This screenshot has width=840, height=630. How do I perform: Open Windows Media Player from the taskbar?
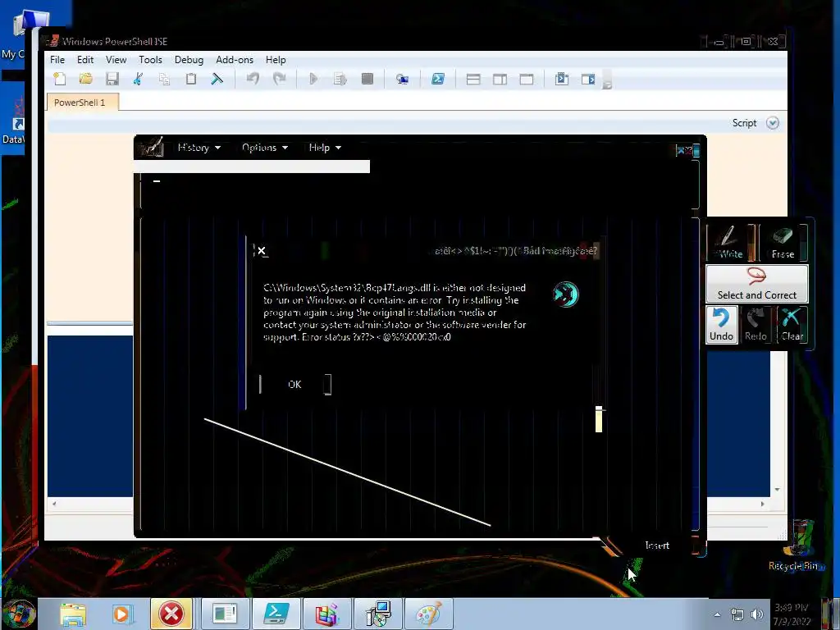[x=121, y=614]
